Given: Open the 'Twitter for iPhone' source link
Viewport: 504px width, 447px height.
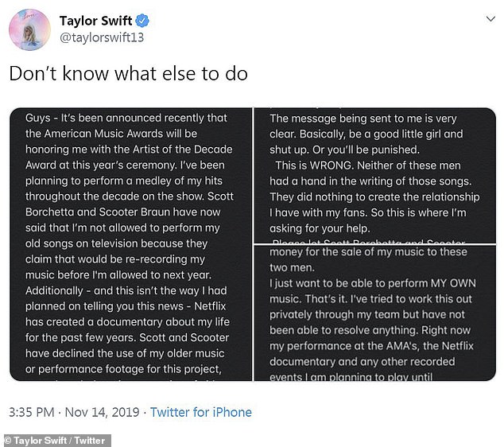Looking at the screenshot, I should pyautogui.click(x=201, y=412).
